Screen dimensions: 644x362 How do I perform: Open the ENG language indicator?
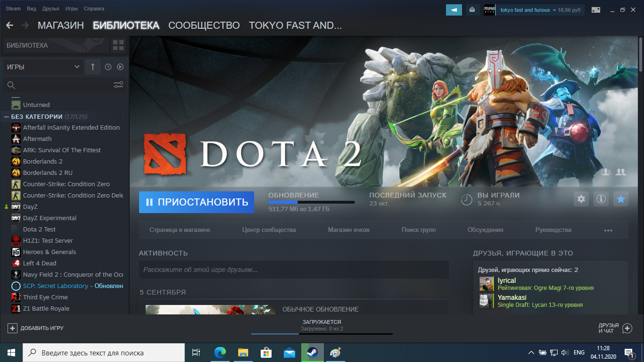pyautogui.click(x=579, y=353)
